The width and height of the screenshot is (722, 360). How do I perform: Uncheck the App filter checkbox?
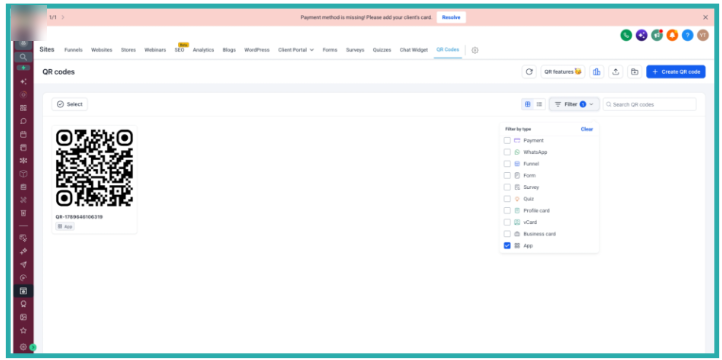[507, 246]
